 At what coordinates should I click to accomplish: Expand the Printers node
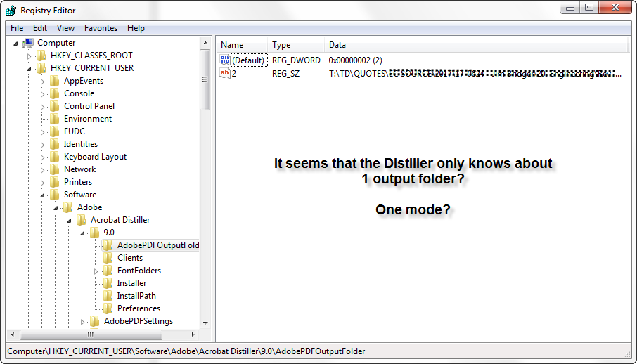pyautogui.click(x=42, y=183)
